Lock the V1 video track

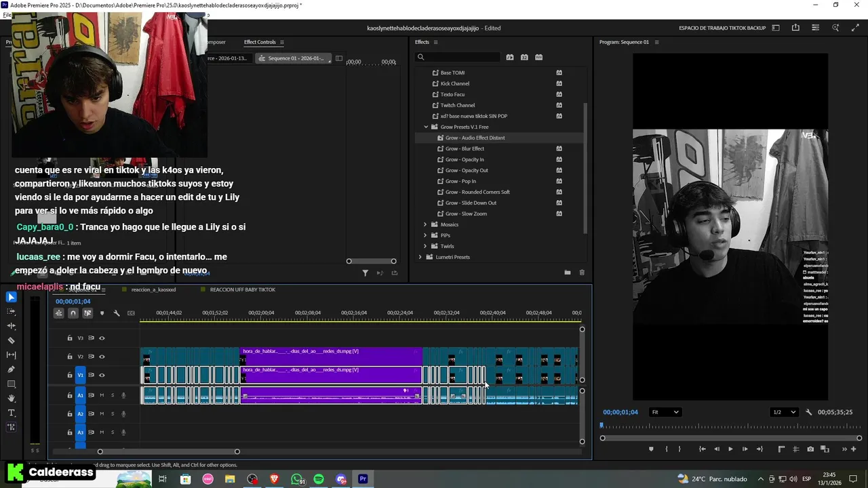coord(69,375)
